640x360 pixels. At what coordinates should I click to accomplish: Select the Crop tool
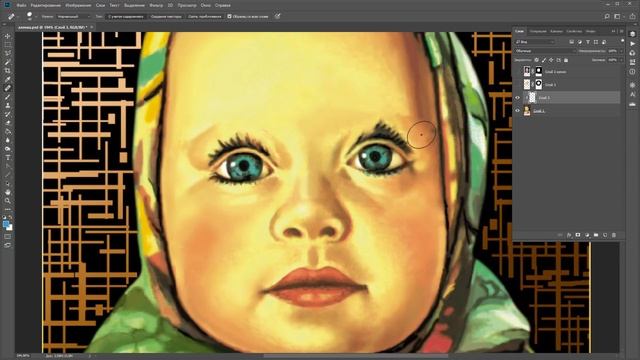tap(7, 71)
